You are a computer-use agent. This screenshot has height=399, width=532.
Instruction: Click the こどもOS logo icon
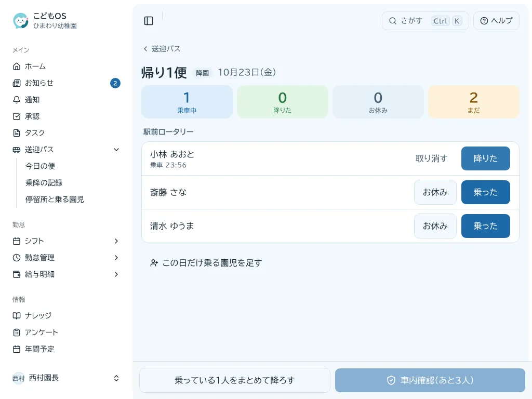click(21, 21)
